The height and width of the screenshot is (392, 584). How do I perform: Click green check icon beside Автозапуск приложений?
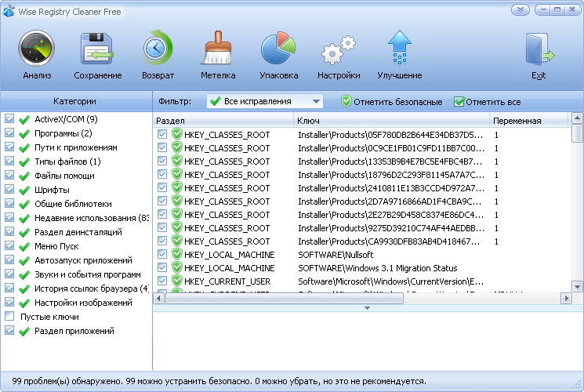(24, 261)
